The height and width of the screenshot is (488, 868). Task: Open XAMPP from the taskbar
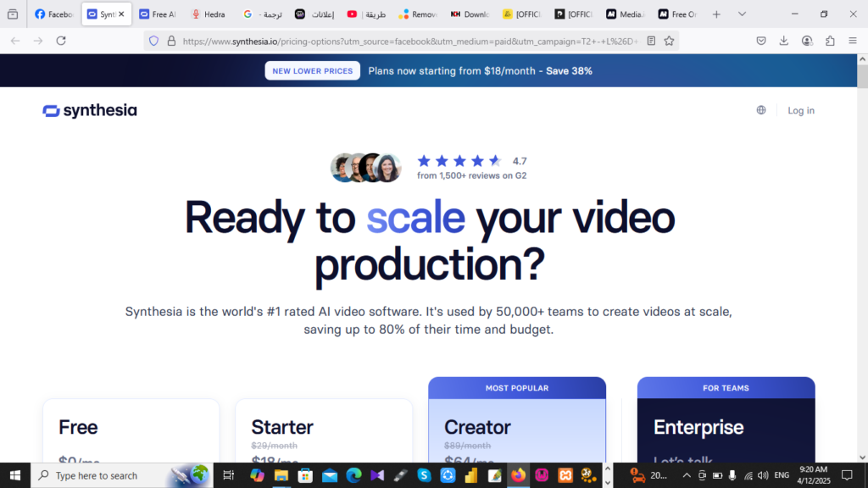[x=565, y=475]
